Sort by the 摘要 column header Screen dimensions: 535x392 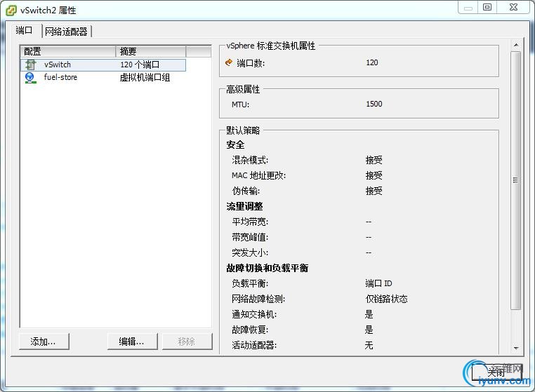[x=151, y=51]
